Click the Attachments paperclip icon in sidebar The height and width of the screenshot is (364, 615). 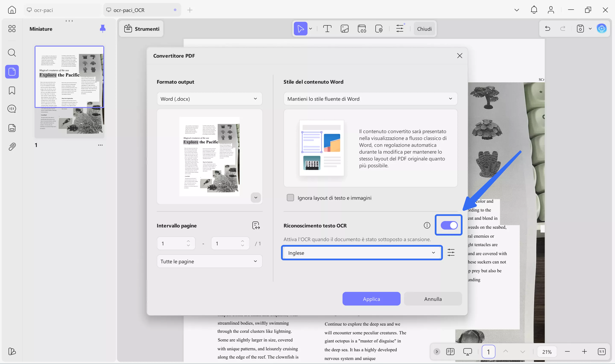(x=12, y=146)
